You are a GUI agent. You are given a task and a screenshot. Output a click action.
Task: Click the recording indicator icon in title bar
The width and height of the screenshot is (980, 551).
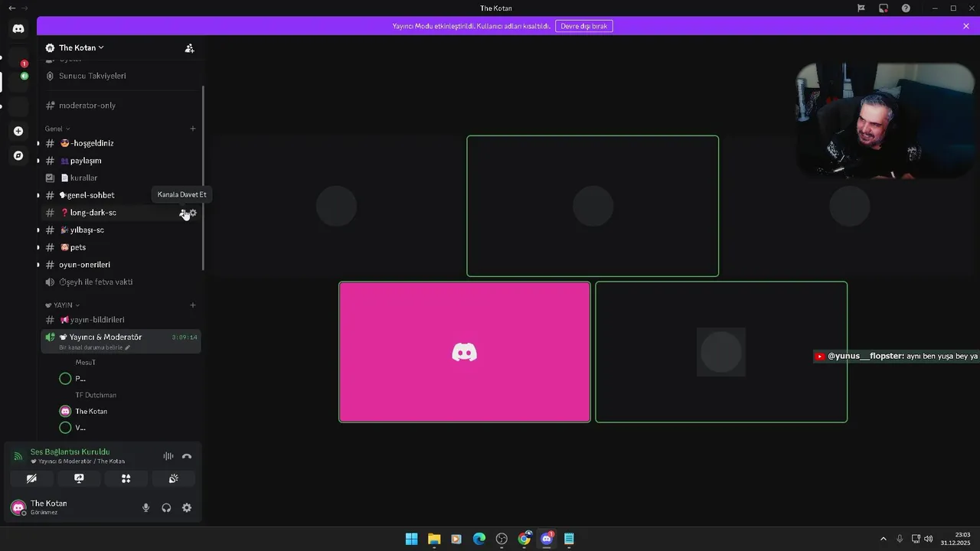884,8
